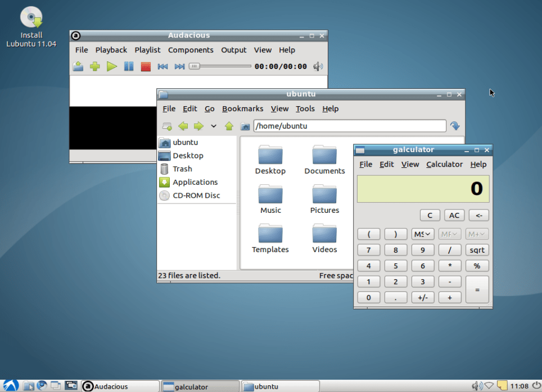Click the divide button on galculator
The height and width of the screenshot is (392, 542).
pos(450,250)
